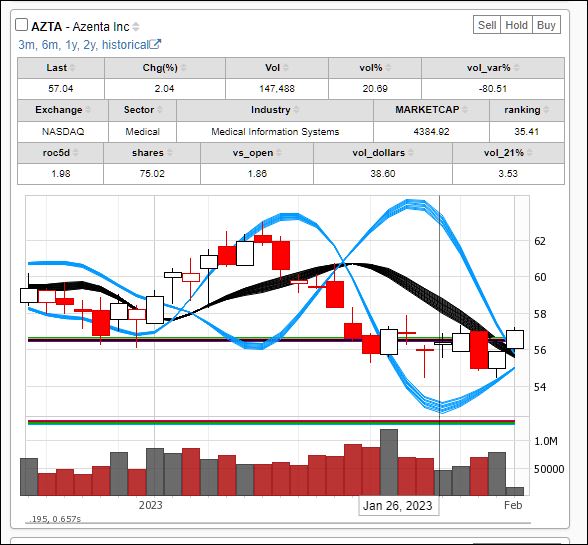Click the vs_open value 1.86

tap(257, 174)
